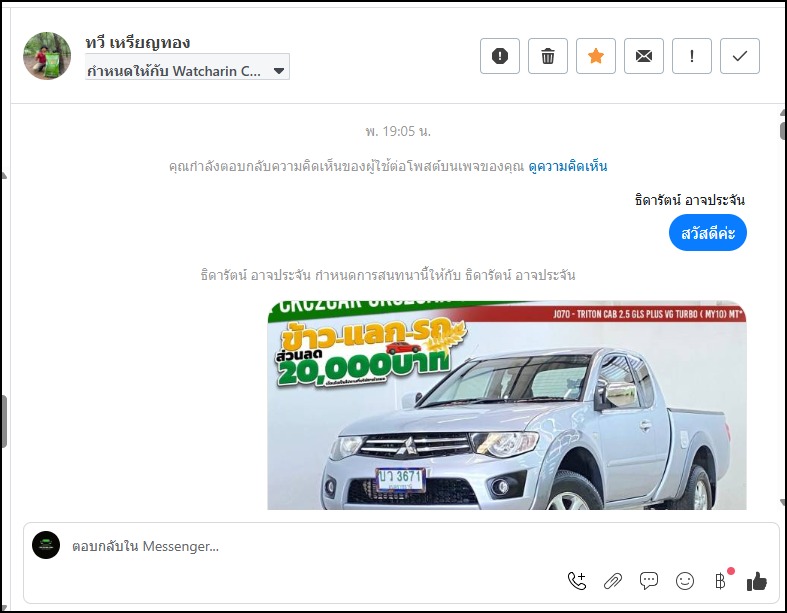Open ทวี เหรียญทอง profile picture
This screenshot has width=787, height=613.
(47, 56)
